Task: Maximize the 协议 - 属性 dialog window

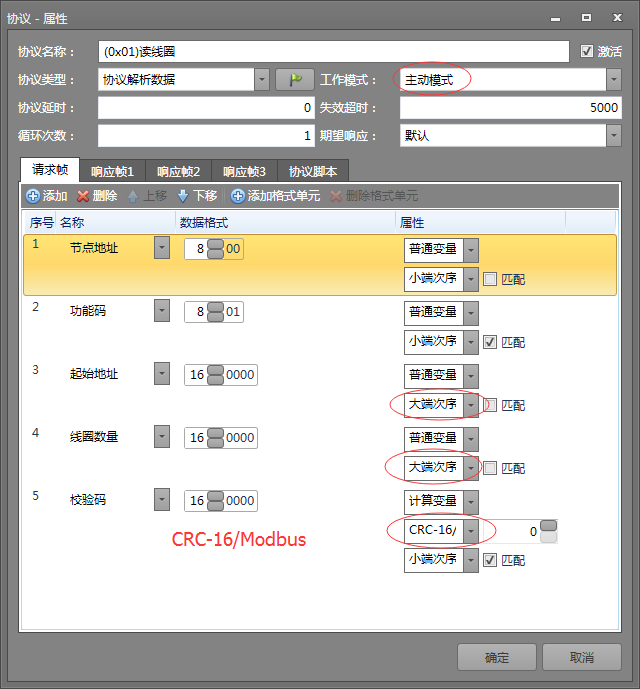Action: click(x=586, y=18)
